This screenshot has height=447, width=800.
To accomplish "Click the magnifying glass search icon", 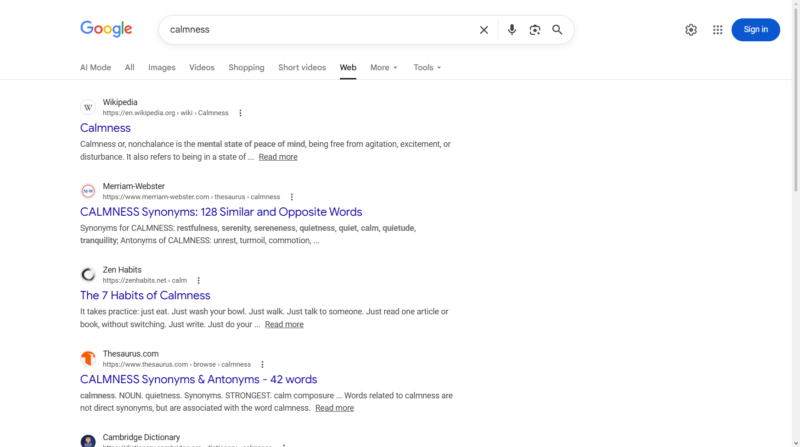I will point(557,30).
